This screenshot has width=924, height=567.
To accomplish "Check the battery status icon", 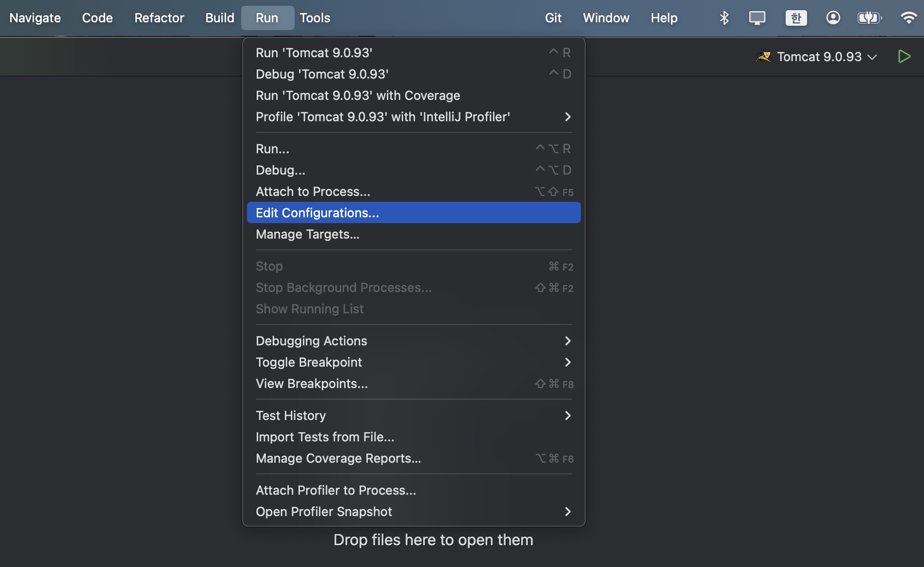I will [870, 18].
